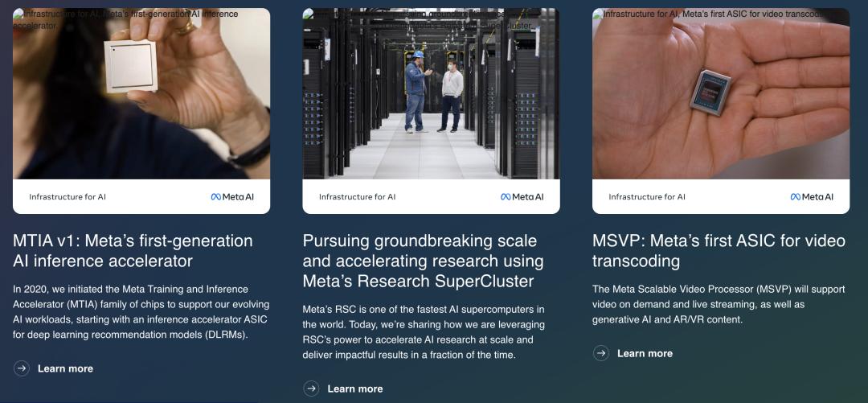Click the arrow icon under MSVP article
The height and width of the screenshot is (403, 868).
600,353
